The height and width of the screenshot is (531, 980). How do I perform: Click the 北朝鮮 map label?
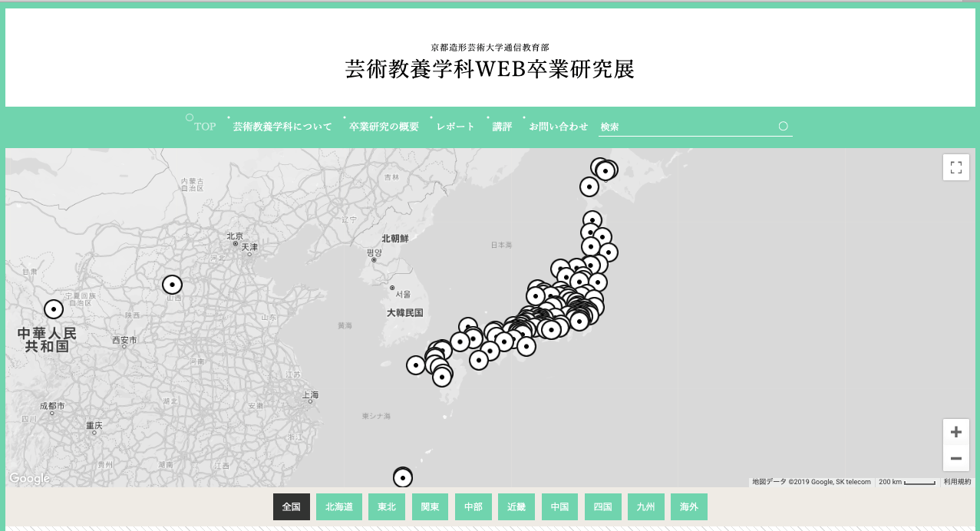tap(395, 239)
